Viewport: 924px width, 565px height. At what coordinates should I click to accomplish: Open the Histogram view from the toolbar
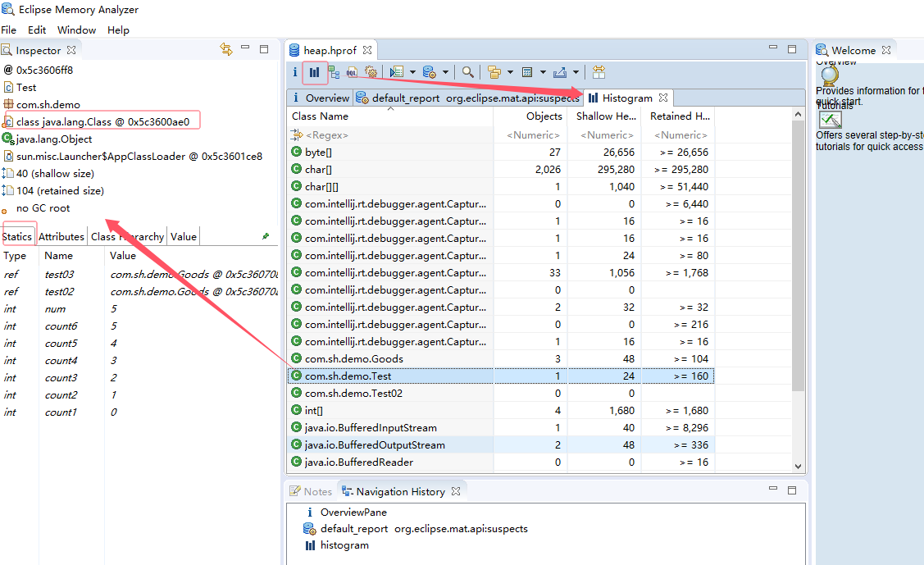coord(314,72)
